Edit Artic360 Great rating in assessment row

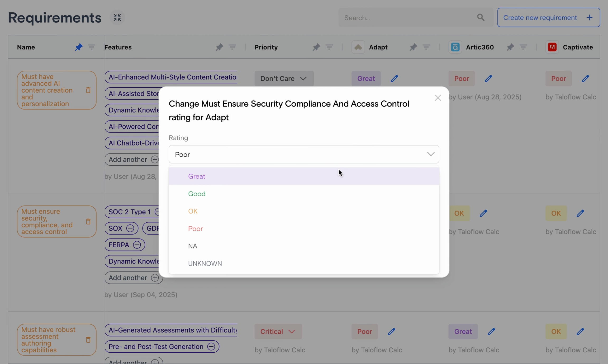[x=491, y=332]
